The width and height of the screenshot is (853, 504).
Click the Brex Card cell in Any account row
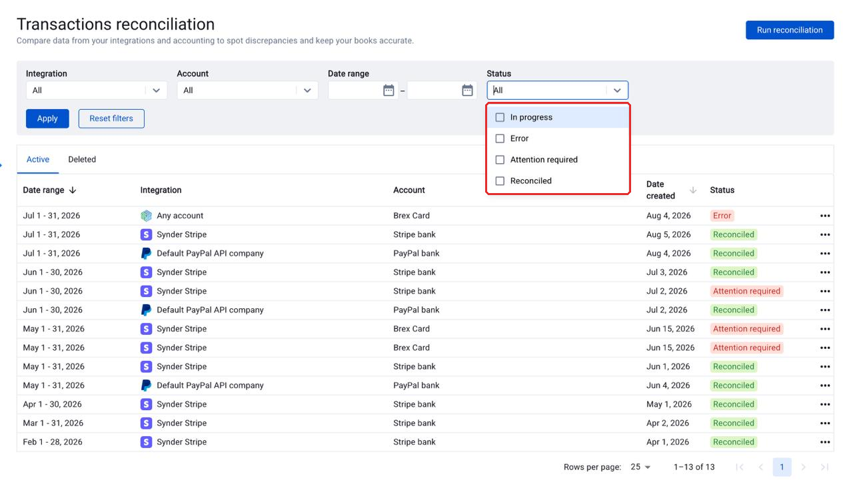coord(411,216)
